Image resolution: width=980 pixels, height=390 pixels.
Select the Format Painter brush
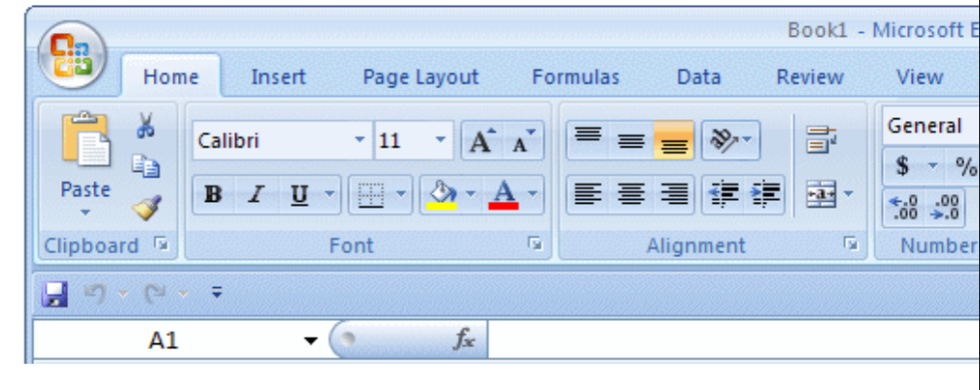coord(148,207)
